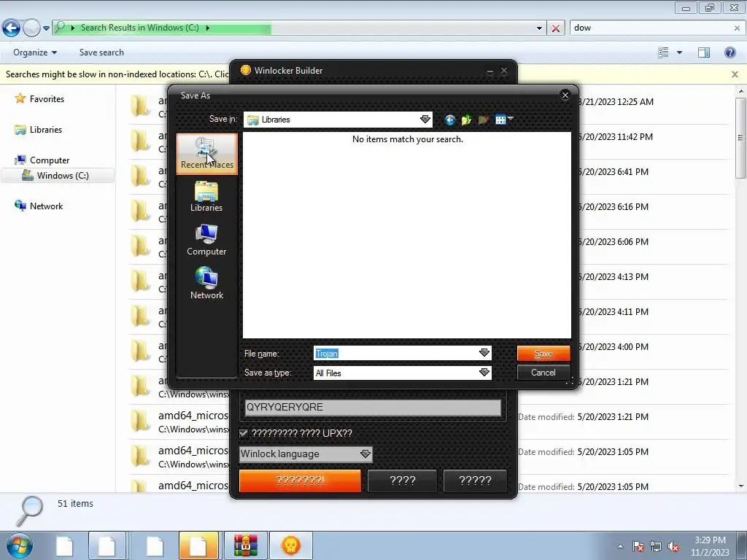Click the ???? button in Winlocker Builder
Screen dimensions: 747x560
point(403,481)
